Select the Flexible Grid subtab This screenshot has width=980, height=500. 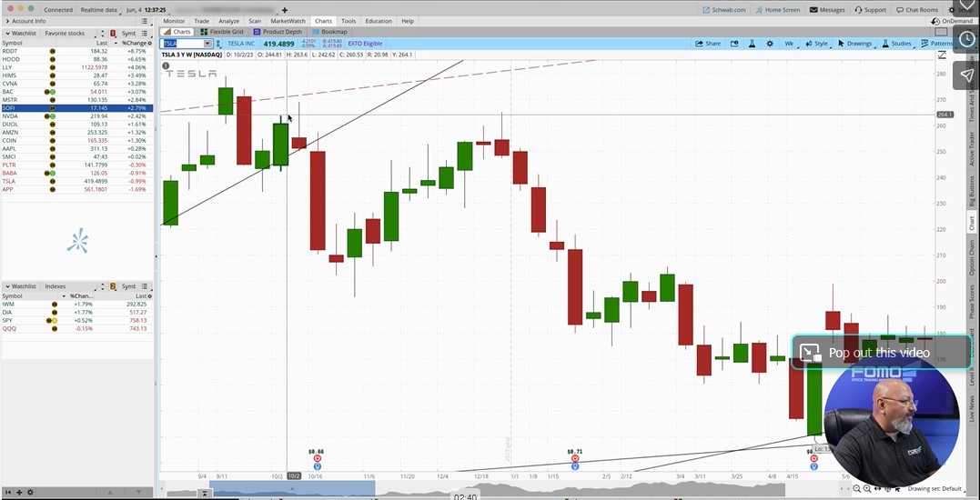[x=222, y=32]
